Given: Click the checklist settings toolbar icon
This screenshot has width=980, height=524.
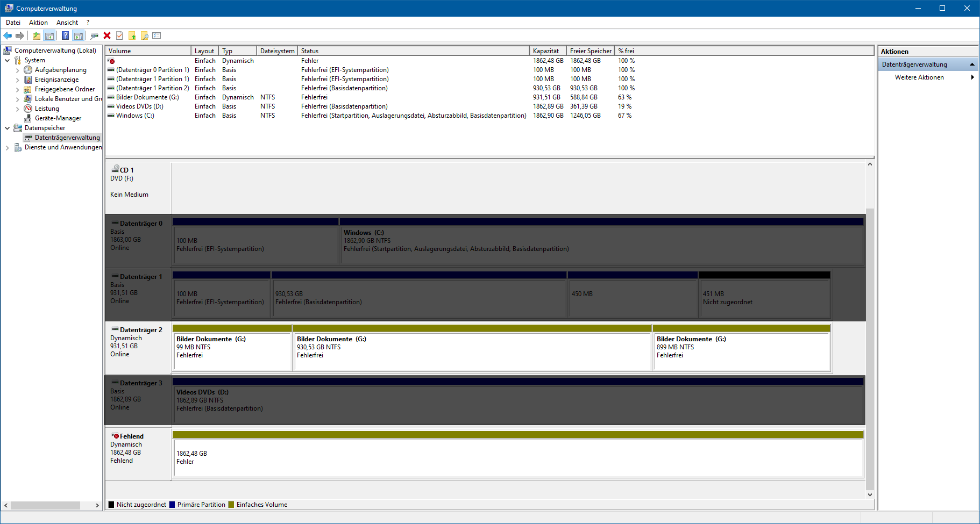Looking at the screenshot, I should pyautogui.click(x=157, y=35).
